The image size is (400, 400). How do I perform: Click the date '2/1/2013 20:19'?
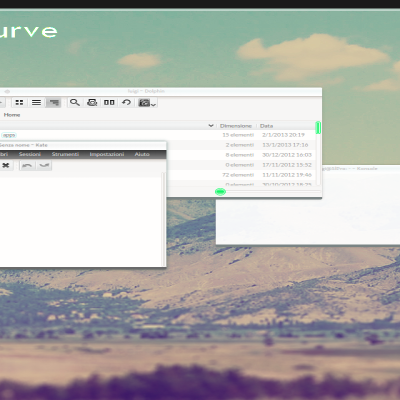click(283, 135)
